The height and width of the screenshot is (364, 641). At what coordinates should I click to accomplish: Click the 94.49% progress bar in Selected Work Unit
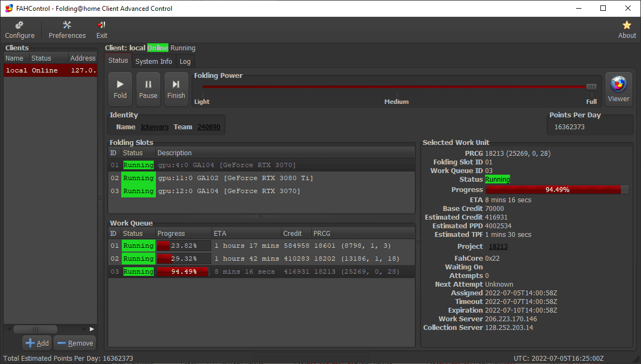pyautogui.click(x=557, y=189)
